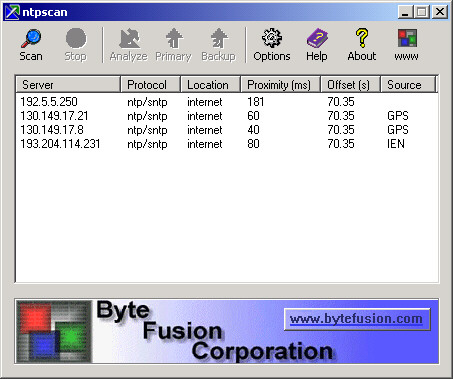The width and height of the screenshot is (453, 379).
Task: Click GPS source for 130.149.17.8
Action: 398,130
